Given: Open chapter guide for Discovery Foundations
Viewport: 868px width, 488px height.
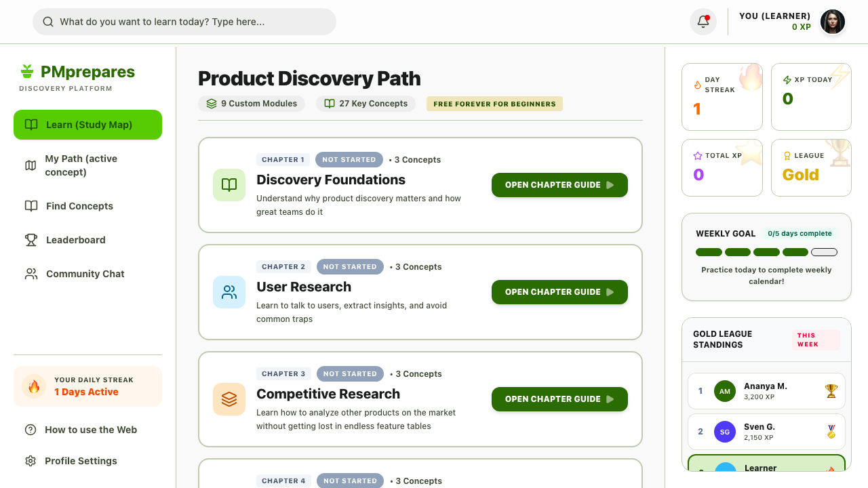Looking at the screenshot, I should coord(559,185).
